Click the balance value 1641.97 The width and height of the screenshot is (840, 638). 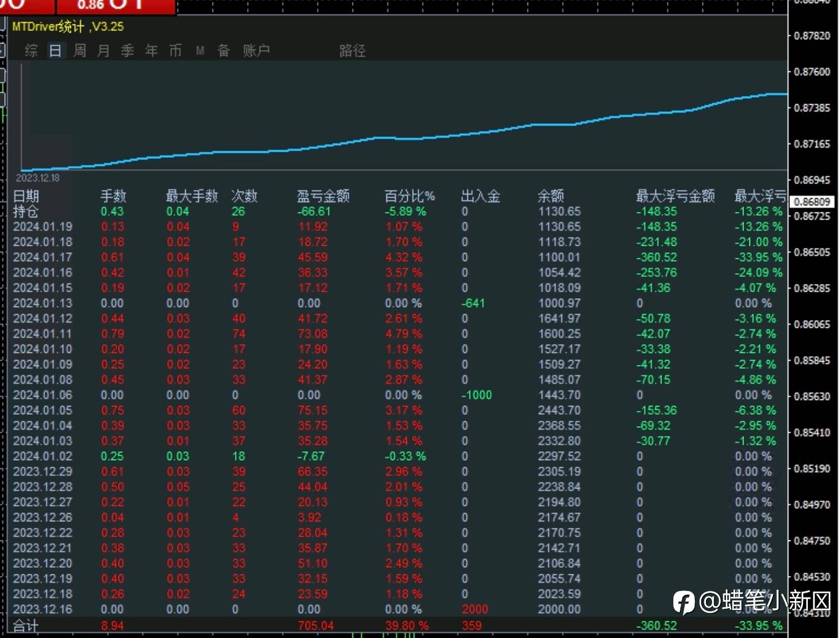559,318
